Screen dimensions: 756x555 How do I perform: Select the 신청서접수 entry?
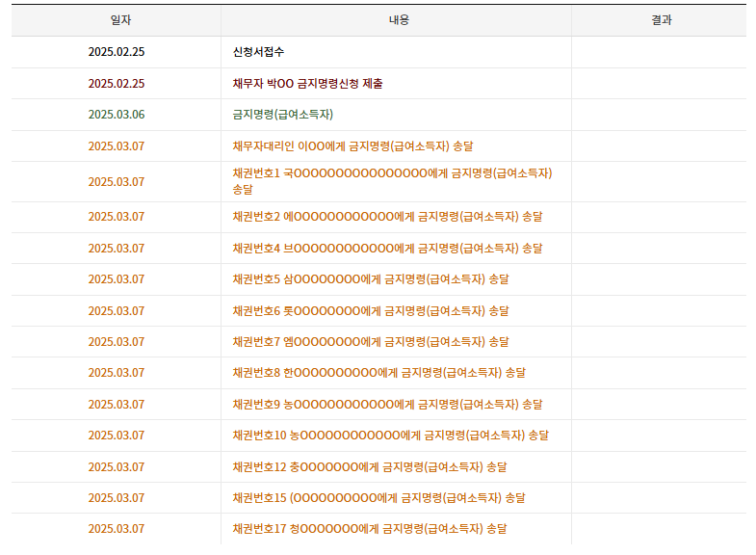pos(258,52)
